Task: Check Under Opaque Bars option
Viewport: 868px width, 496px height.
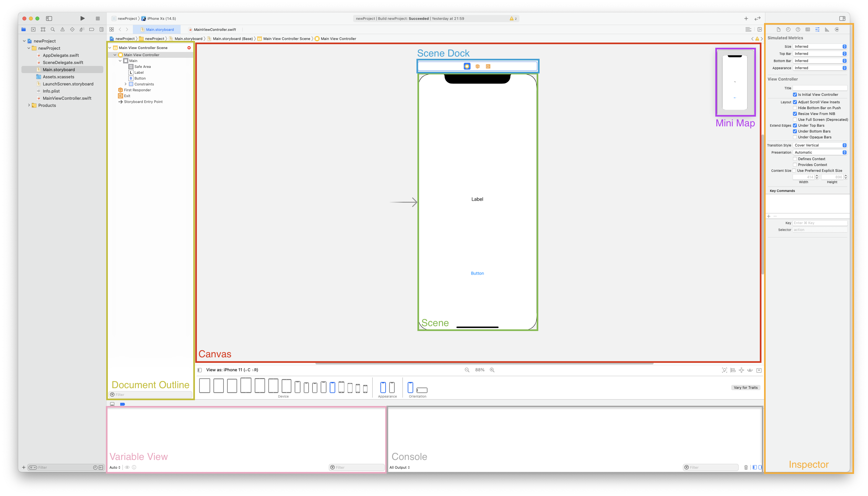Action: click(x=795, y=137)
